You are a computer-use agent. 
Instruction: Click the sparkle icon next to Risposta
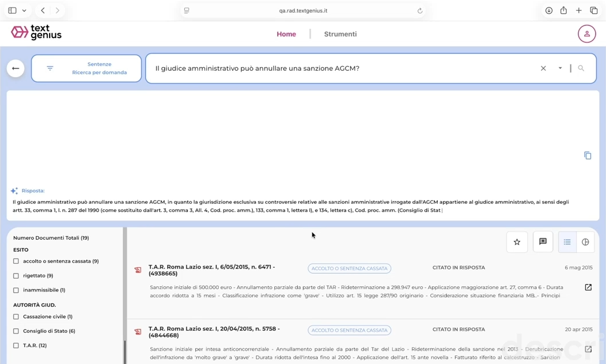[14, 191]
